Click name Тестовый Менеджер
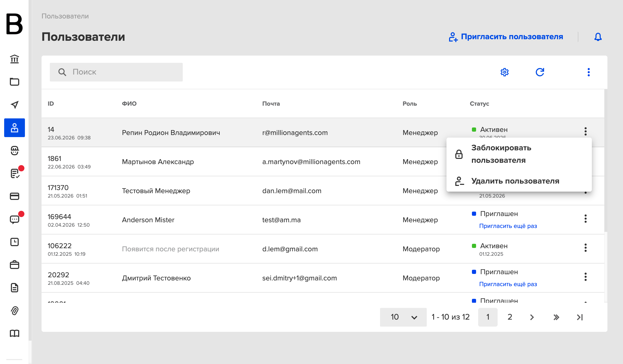The height and width of the screenshot is (364, 623). click(156, 191)
